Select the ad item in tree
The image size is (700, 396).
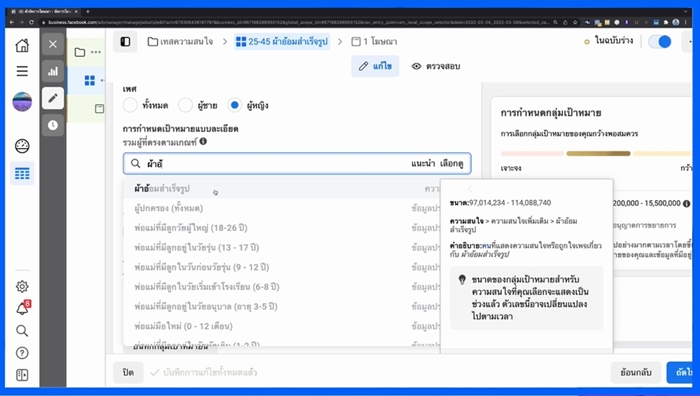[x=99, y=108]
